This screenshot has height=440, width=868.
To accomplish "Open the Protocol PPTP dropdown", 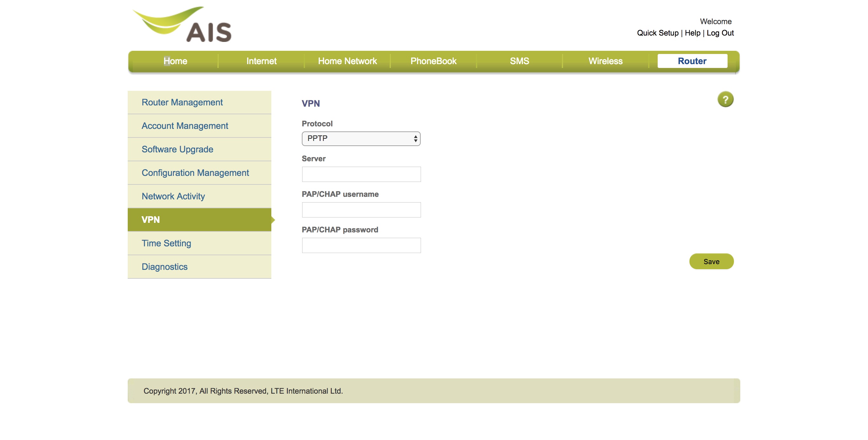I will 361,138.
